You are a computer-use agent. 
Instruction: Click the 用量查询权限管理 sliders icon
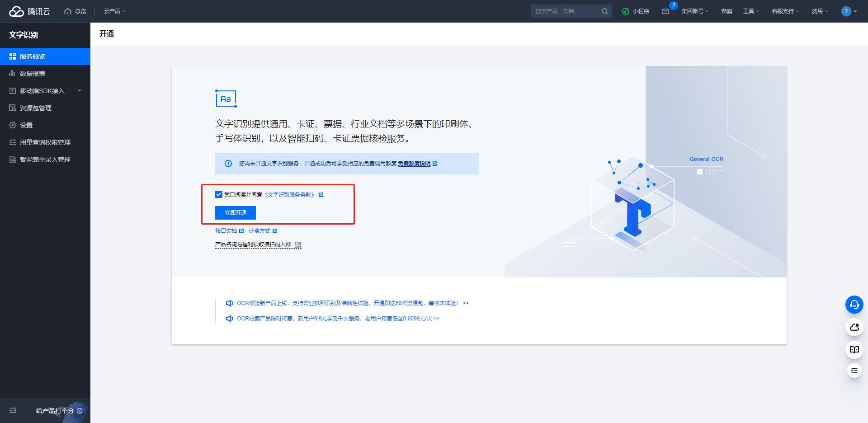coord(13,142)
